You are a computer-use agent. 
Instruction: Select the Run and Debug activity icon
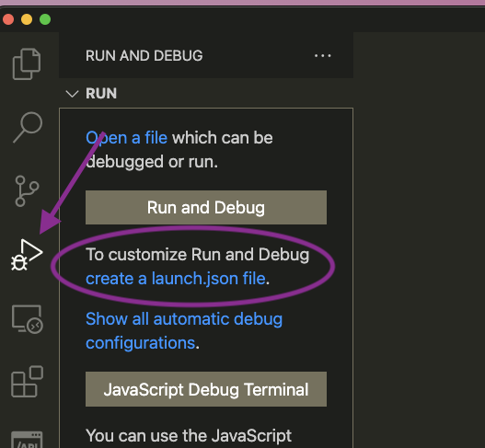(27, 255)
